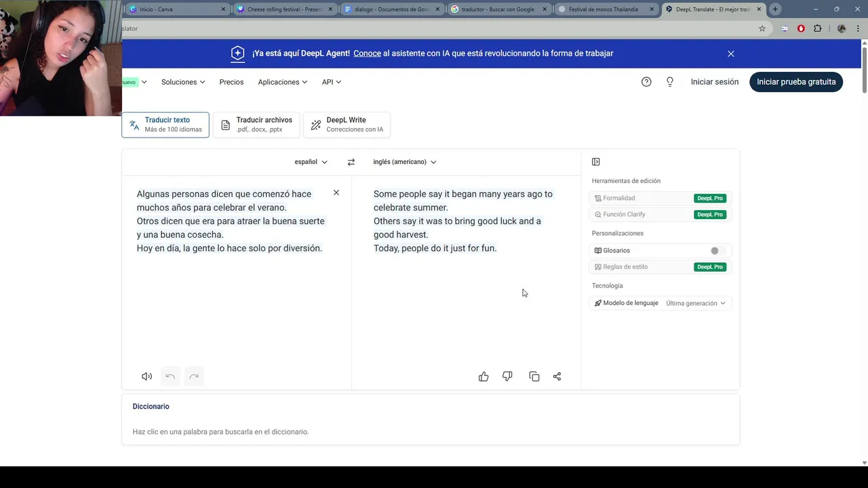
Task: Open the Precios page
Action: [231, 82]
